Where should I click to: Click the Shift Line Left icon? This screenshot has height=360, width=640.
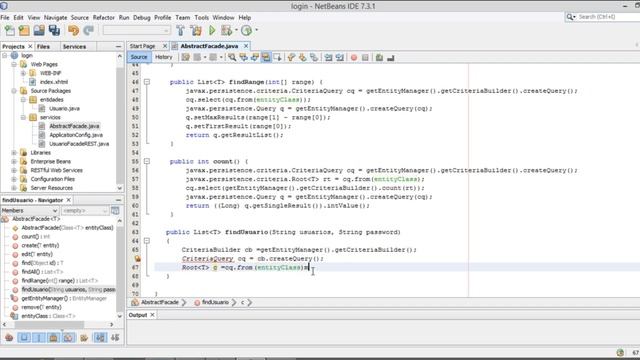click(x=329, y=58)
